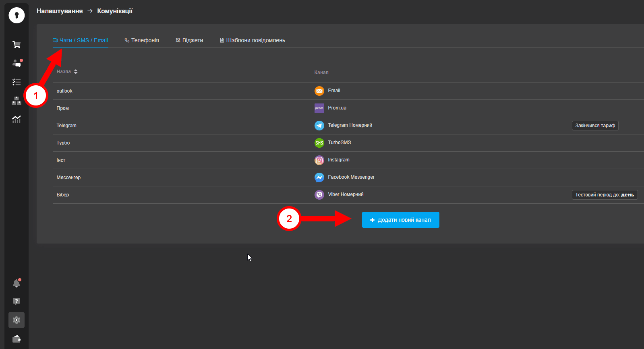Open the settings gear in sidebar

(17, 320)
